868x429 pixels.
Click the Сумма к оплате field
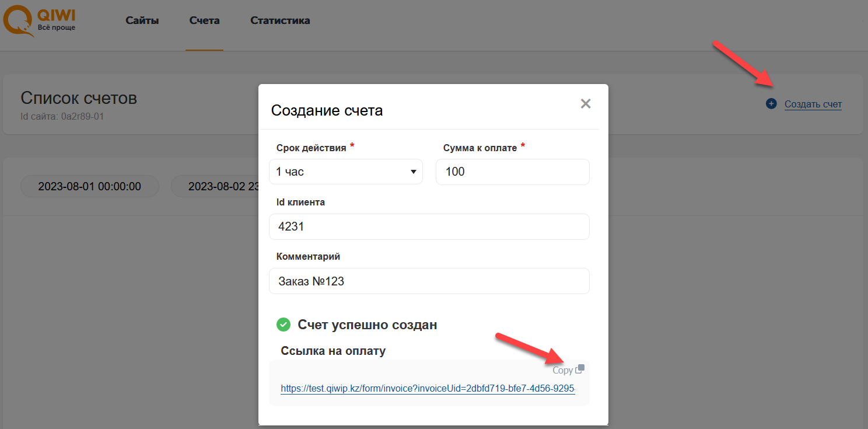[x=513, y=172]
